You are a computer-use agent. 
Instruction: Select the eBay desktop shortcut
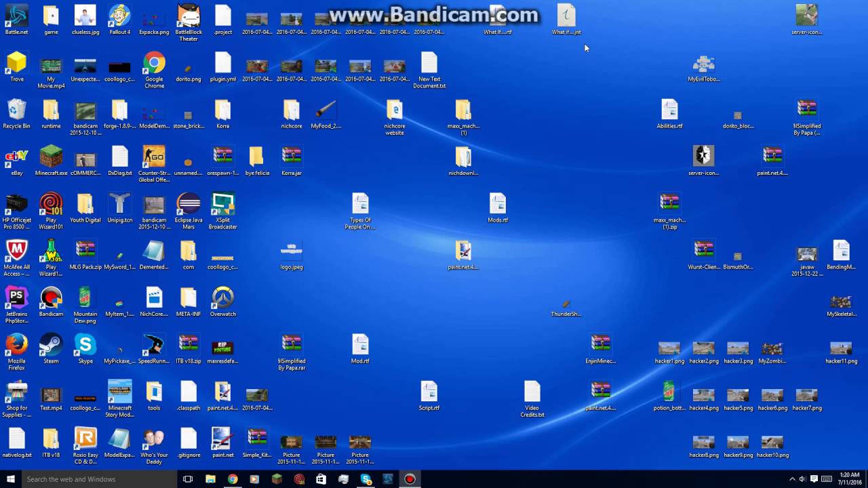coord(16,161)
